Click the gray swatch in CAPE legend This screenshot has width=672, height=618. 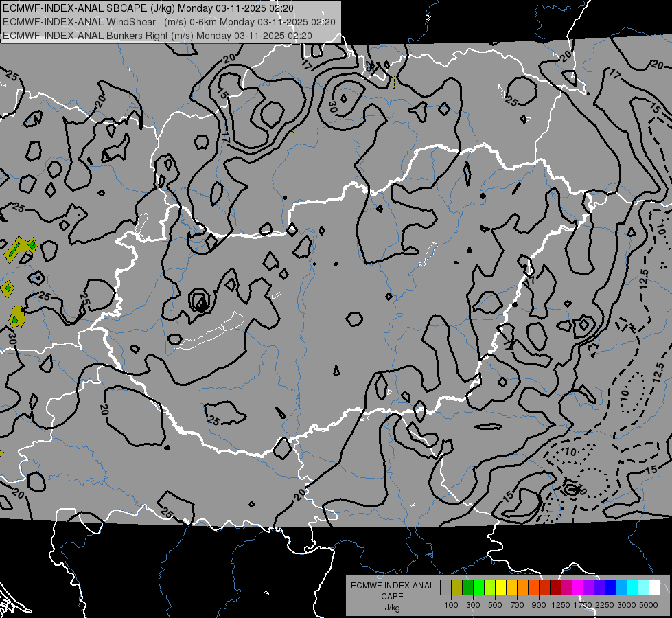pyautogui.click(x=445, y=587)
